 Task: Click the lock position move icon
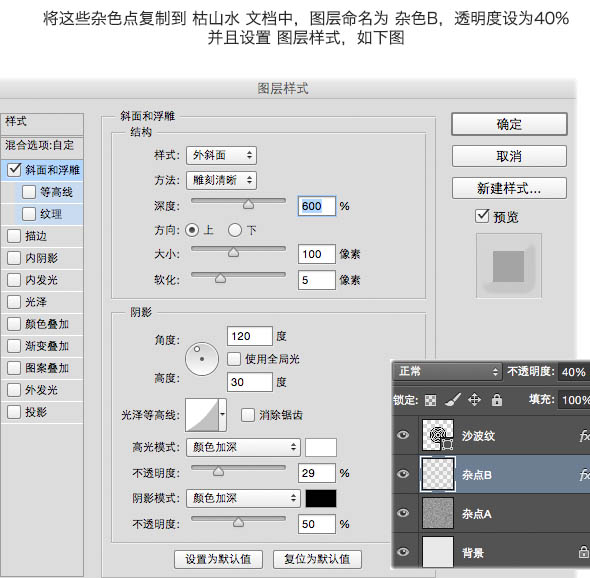474,400
